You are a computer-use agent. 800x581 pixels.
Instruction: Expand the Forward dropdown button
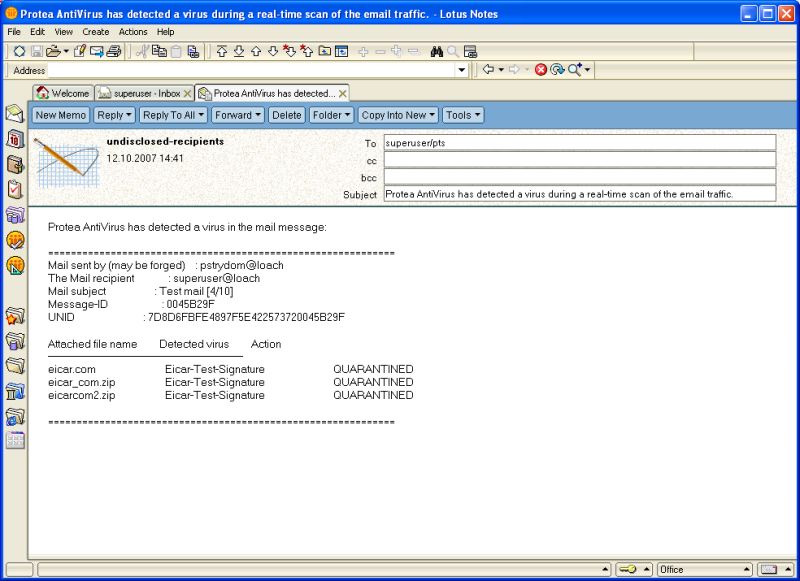[x=238, y=115]
